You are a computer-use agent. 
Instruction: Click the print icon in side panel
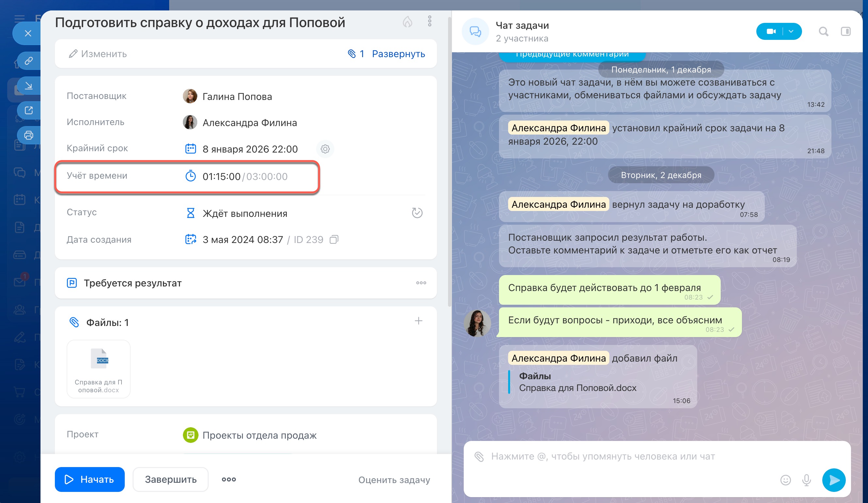(29, 135)
